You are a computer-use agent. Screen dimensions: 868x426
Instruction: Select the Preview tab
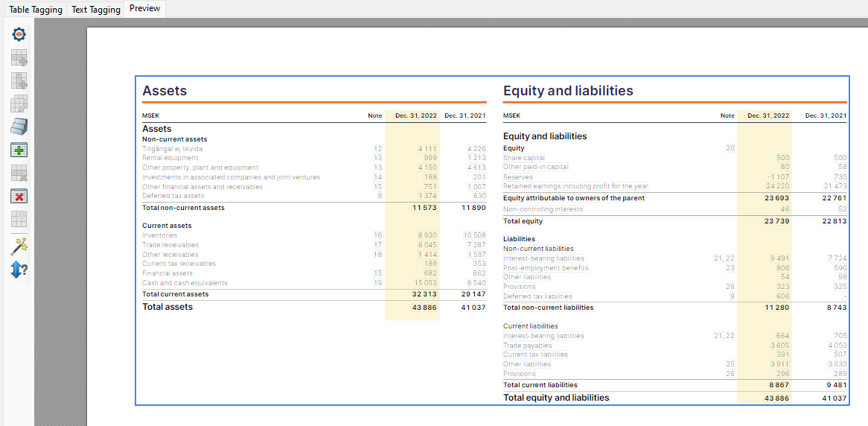144,8
